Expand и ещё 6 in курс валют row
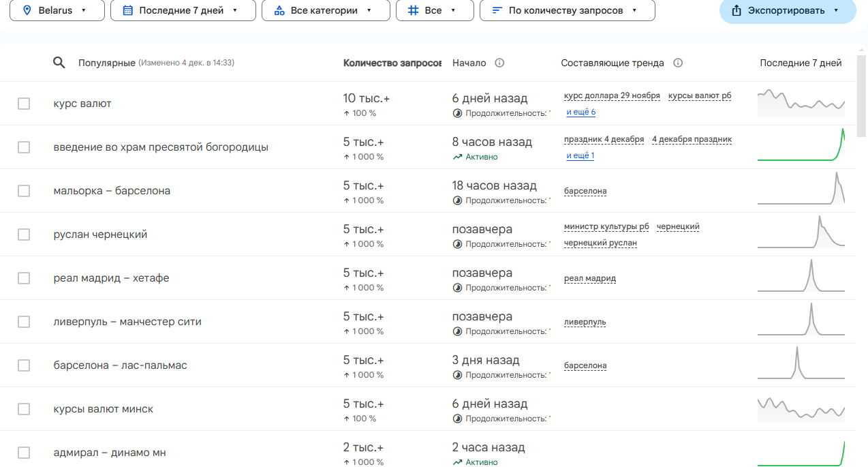 [581, 112]
